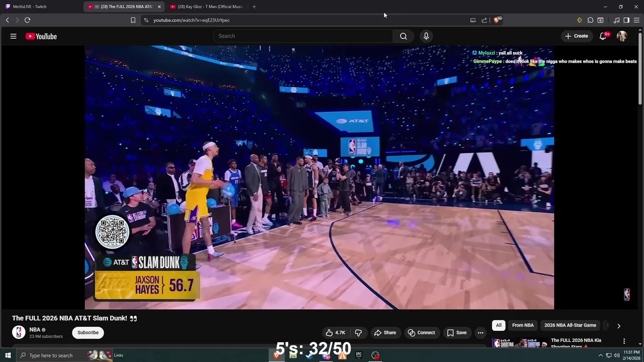Reload the page

point(27,20)
